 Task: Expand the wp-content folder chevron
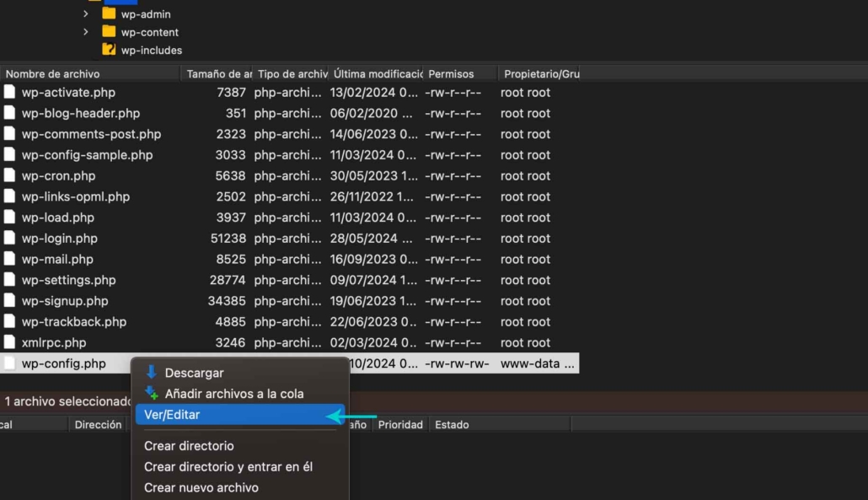click(x=86, y=32)
